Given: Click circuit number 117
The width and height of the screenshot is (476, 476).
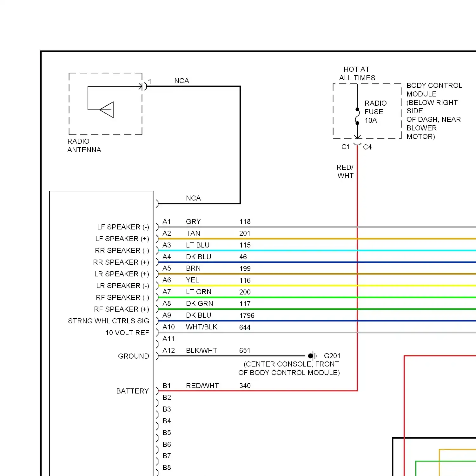Looking at the screenshot, I should [x=245, y=304].
